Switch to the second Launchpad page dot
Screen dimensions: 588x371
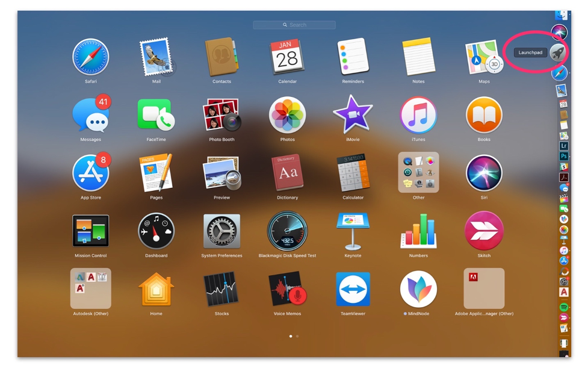[297, 336]
